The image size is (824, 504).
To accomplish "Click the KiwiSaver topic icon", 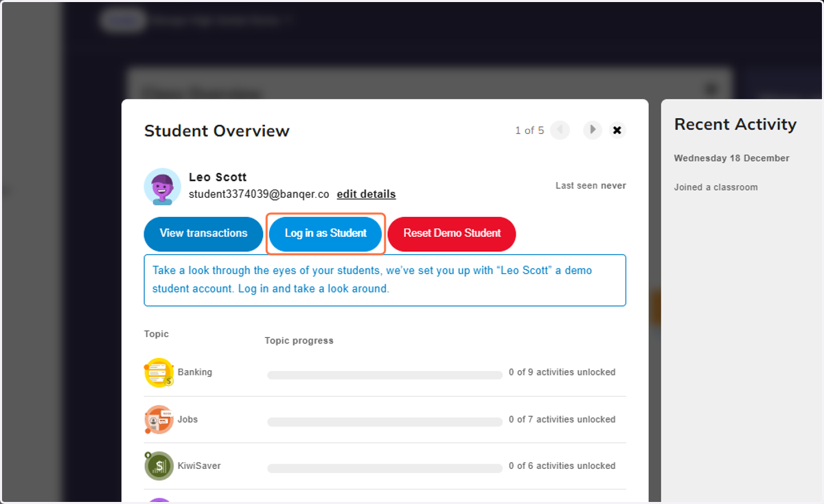I will pyautogui.click(x=159, y=466).
